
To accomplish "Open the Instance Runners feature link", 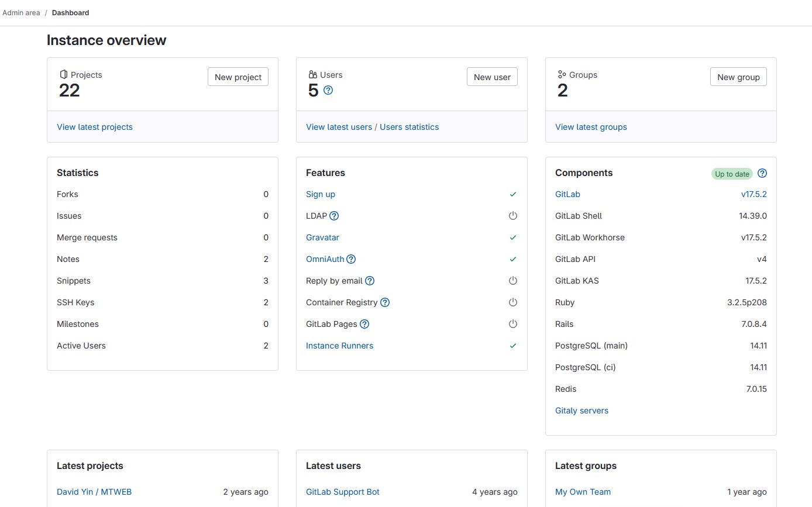I will [x=339, y=346].
